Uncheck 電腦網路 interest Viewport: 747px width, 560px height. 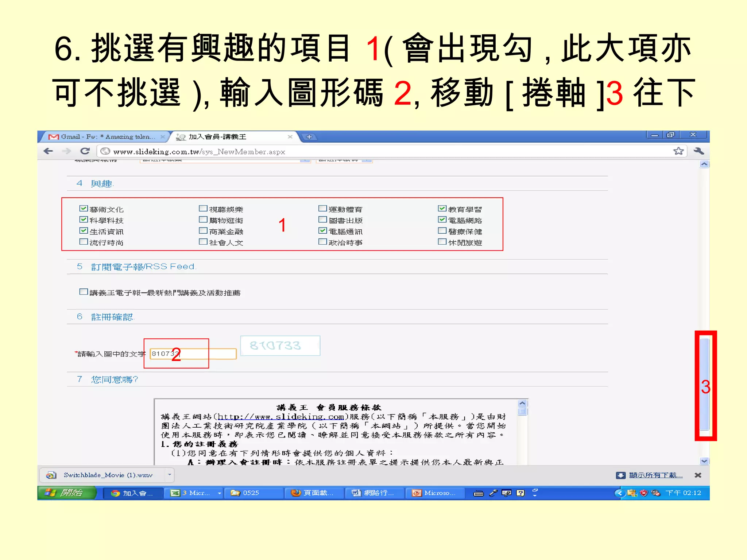pyautogui.click(x=442, y=219)
